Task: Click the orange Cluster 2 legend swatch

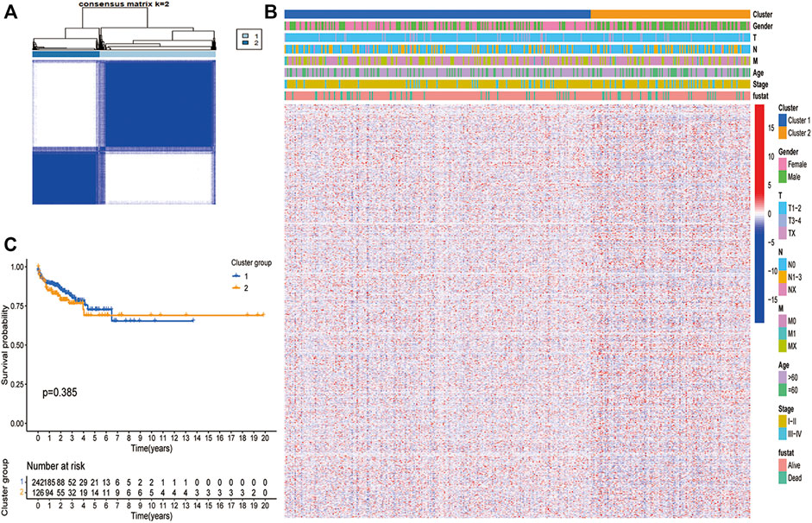Action: click(782, 133)
